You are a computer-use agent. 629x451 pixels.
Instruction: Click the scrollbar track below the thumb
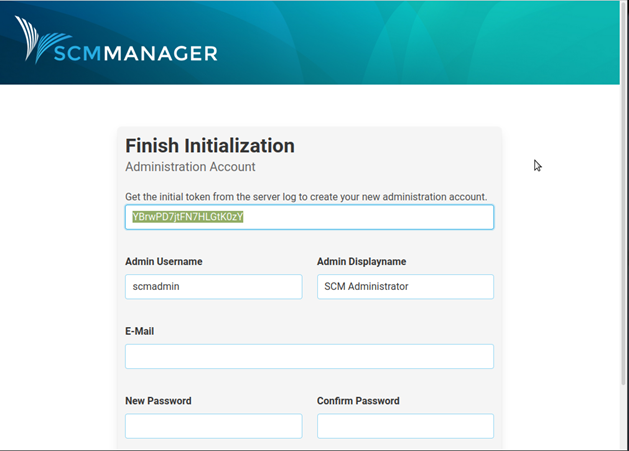pos(624,417)
